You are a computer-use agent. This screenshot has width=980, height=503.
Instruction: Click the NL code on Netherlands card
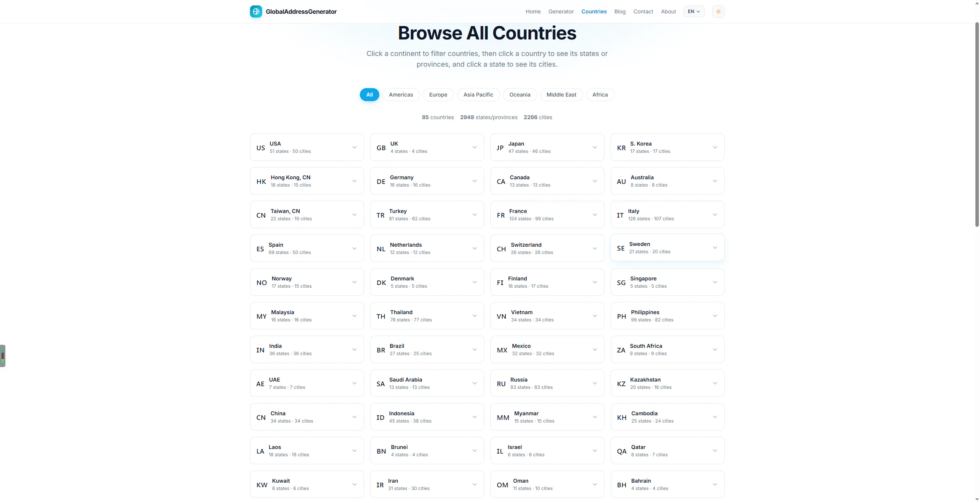(381, 249)
